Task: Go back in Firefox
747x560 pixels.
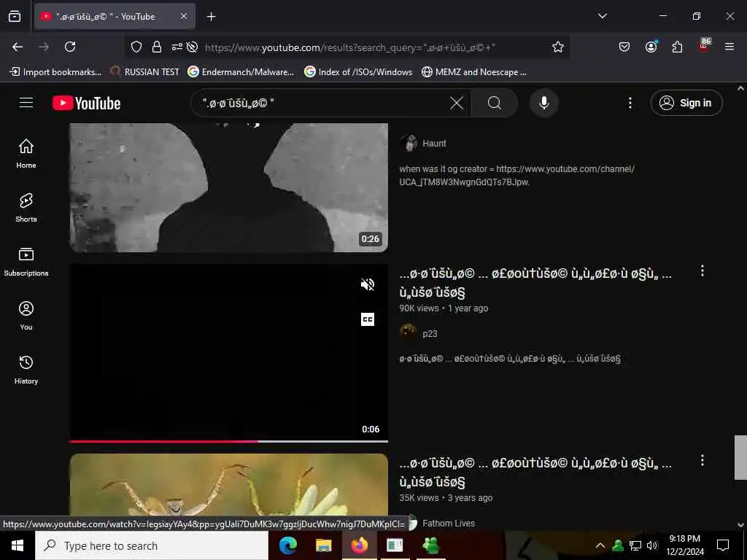Action: coord(18,47)
